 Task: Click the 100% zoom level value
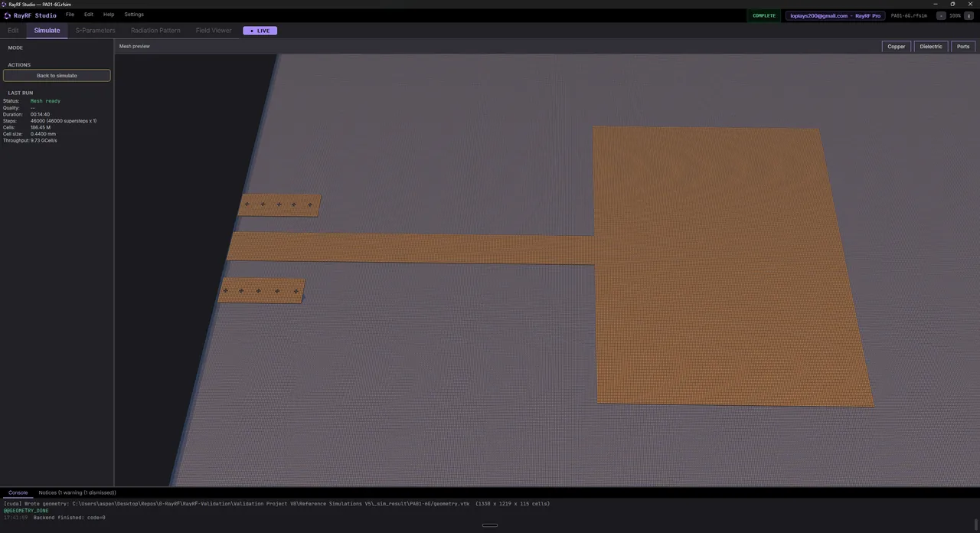point(955,15)
